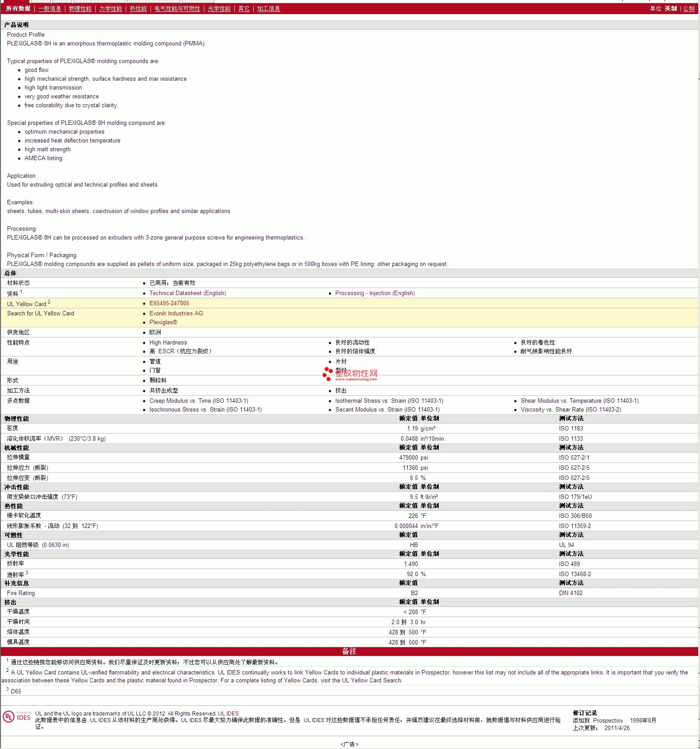The image size is (700, 749).
Task: Open Isochronous Stress vs. Strain data
Action: tap(206, 410)
